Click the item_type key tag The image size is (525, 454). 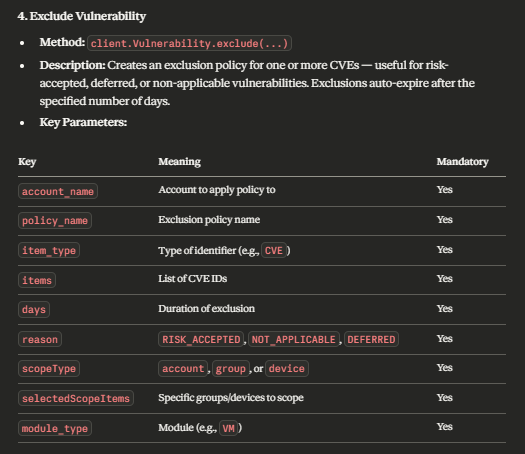(x=49, y=250)
